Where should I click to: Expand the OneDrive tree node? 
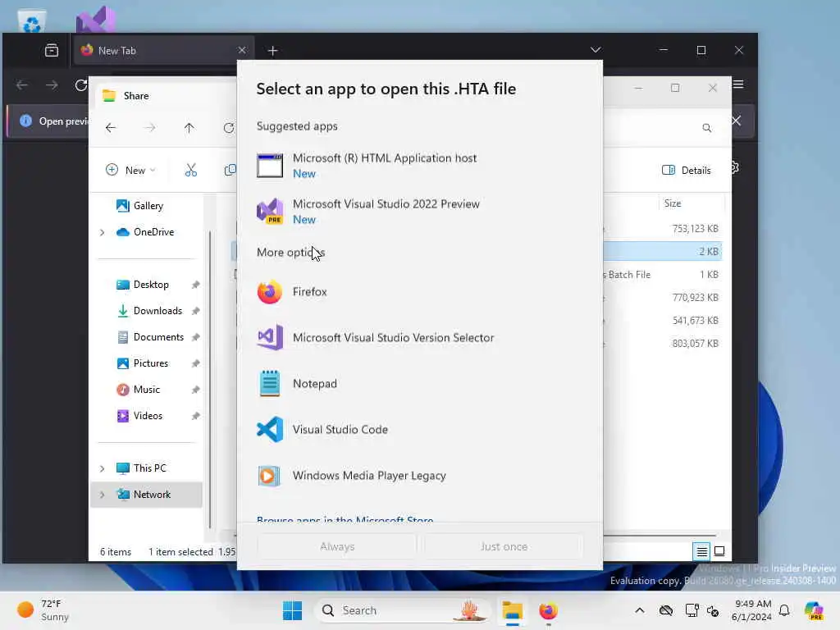click(x=103, y=232)
